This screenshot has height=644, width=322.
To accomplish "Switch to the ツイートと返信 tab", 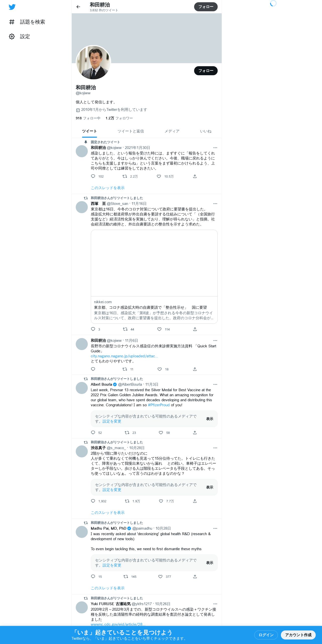I will point(131,131).
